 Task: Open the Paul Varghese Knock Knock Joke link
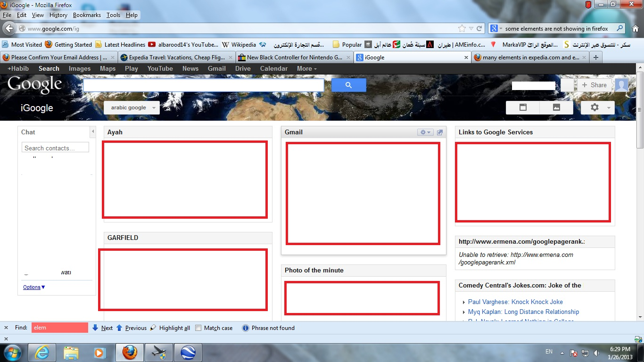click(515, 302)
